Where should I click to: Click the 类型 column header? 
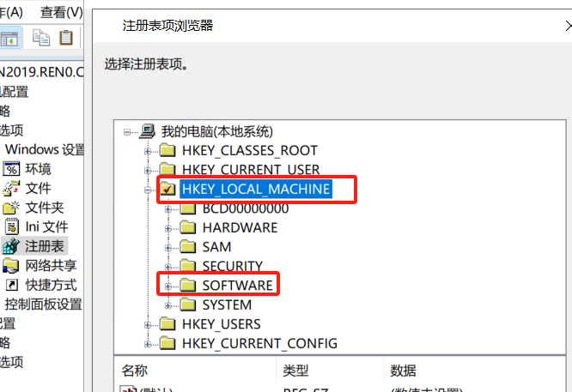296,371
